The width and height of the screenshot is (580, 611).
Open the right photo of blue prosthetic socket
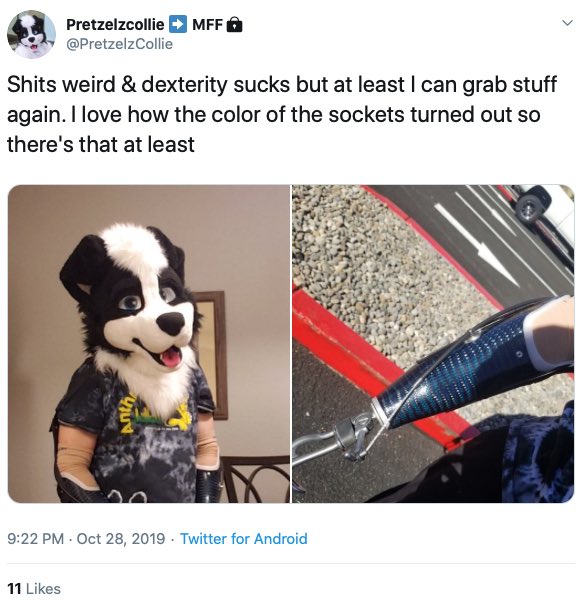click(x=433, y=344)
